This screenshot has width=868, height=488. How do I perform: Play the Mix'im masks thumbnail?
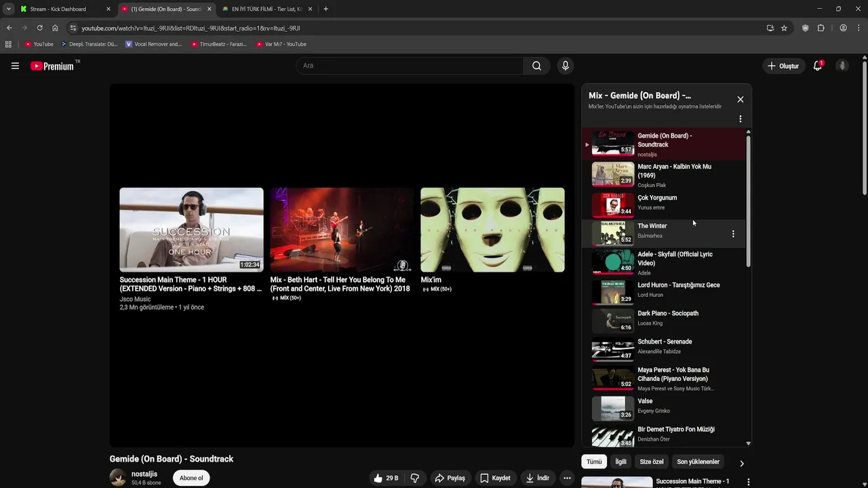(x=492, y=230)
